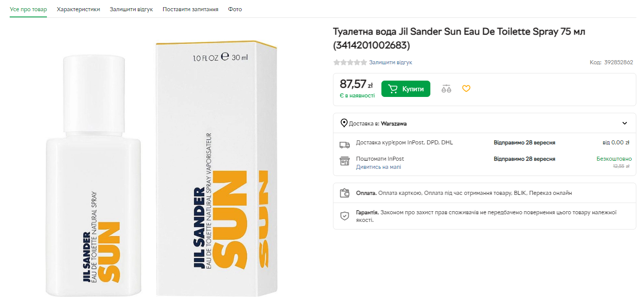This screenshot has width=644, height=301.
Task: Click the compare scales icon
Action: [446, 89]
